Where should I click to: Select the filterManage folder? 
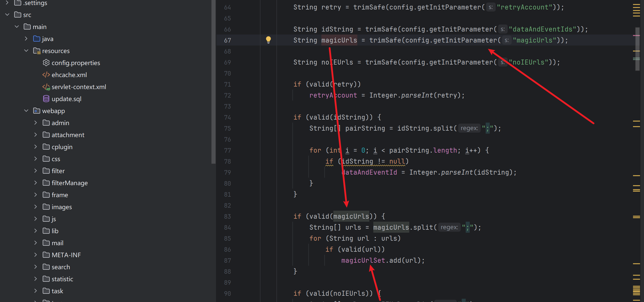click(69, 183)
